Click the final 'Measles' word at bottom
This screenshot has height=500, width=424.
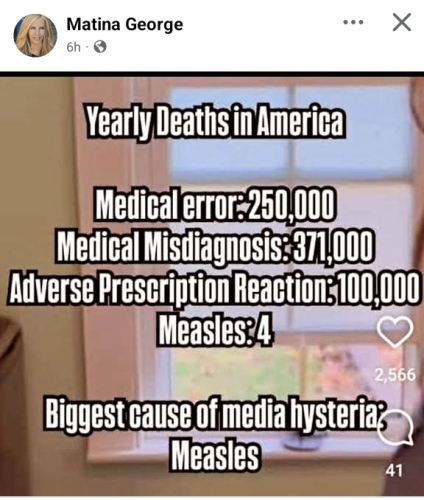(x=215, y=455)
